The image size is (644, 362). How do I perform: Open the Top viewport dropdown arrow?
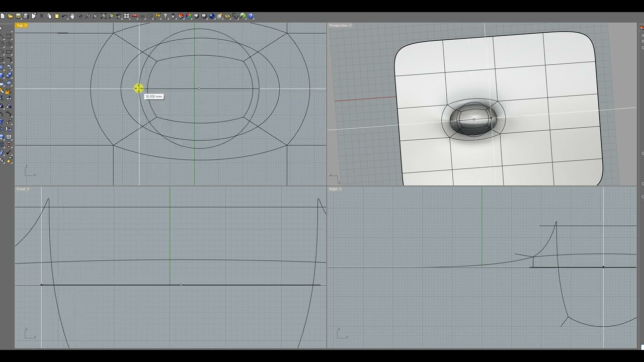[26, 25]
